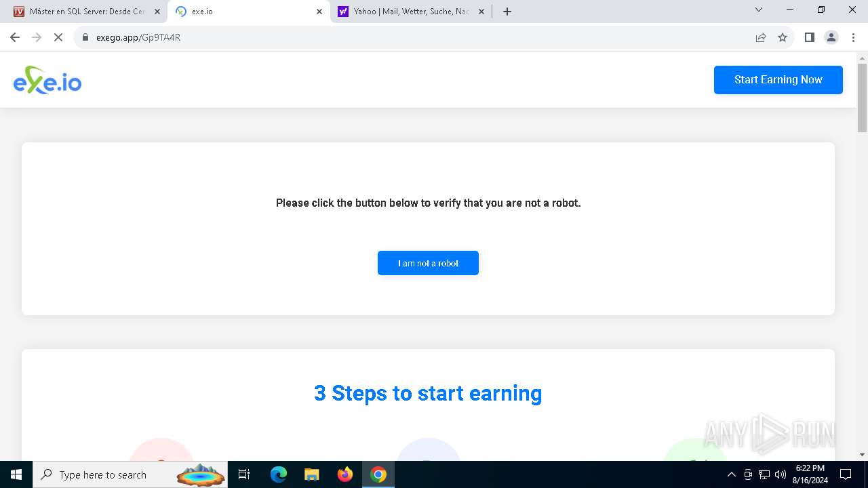Go back to previous page
This screenshot has width=868, height=488.
click(x=15, y=37)
